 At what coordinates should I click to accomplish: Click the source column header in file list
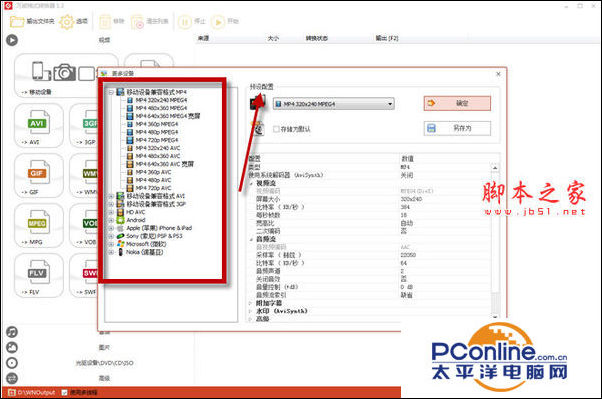pyautogui.click(x=203, y=38)
